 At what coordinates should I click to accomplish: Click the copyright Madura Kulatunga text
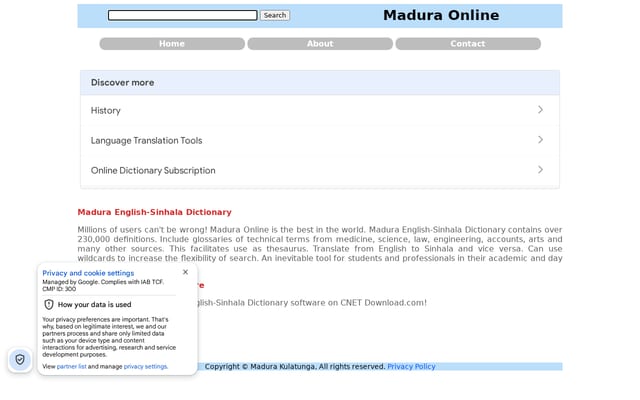295,367
